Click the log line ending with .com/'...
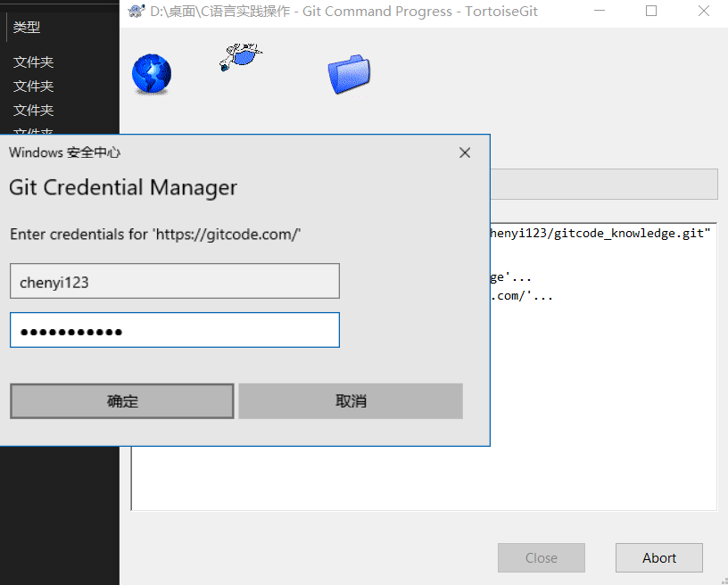The height and width of the screenshot is (585, 728). (x=522, y=295)
